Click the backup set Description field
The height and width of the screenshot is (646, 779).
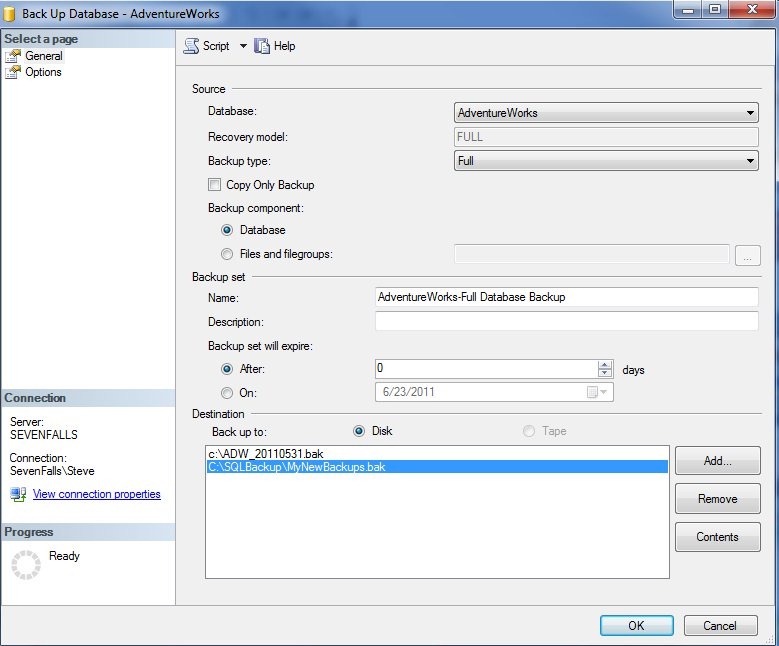tap(566, 322)
